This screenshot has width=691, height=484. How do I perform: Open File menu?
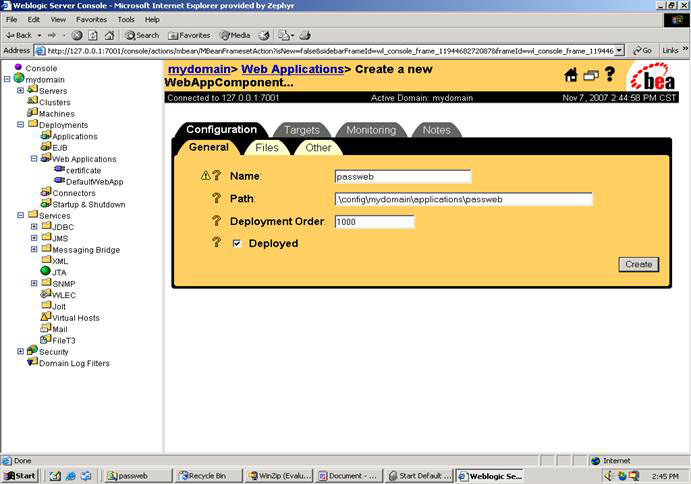click(x=11, y=19)
